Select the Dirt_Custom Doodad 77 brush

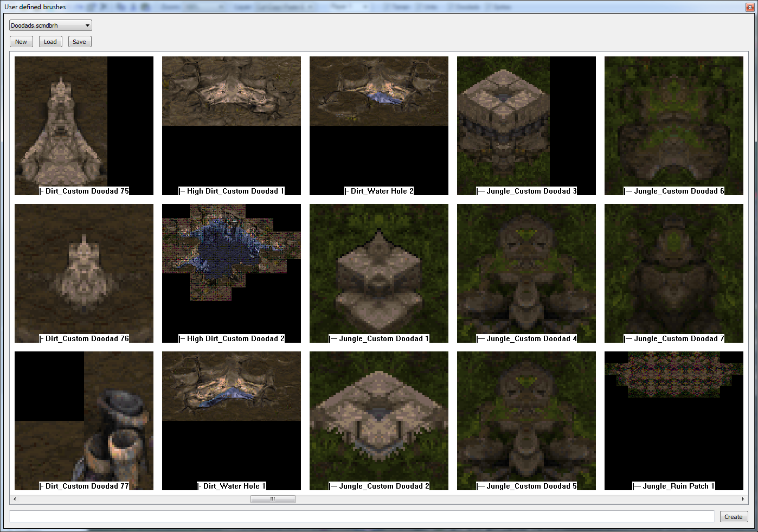coord(84,421)
